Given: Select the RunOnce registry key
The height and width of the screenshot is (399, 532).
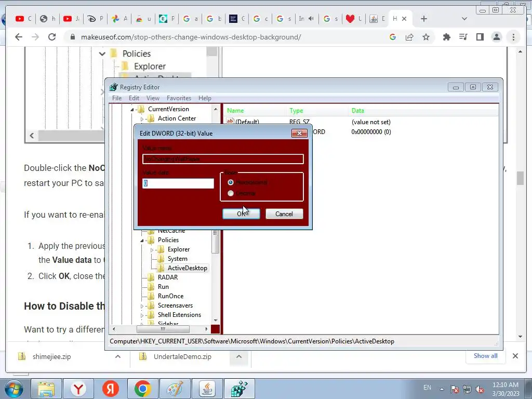Looking at the screenshot, I should [170, 296].
